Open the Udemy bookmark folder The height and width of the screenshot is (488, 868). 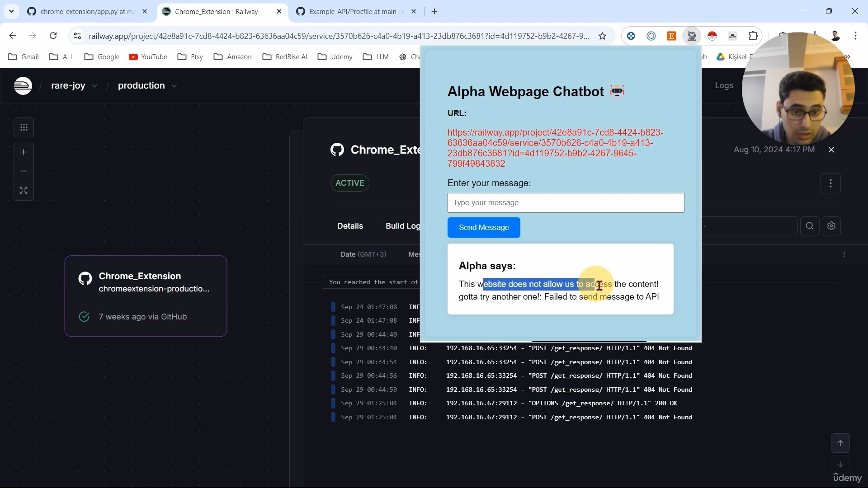click(x=335, y=57)
